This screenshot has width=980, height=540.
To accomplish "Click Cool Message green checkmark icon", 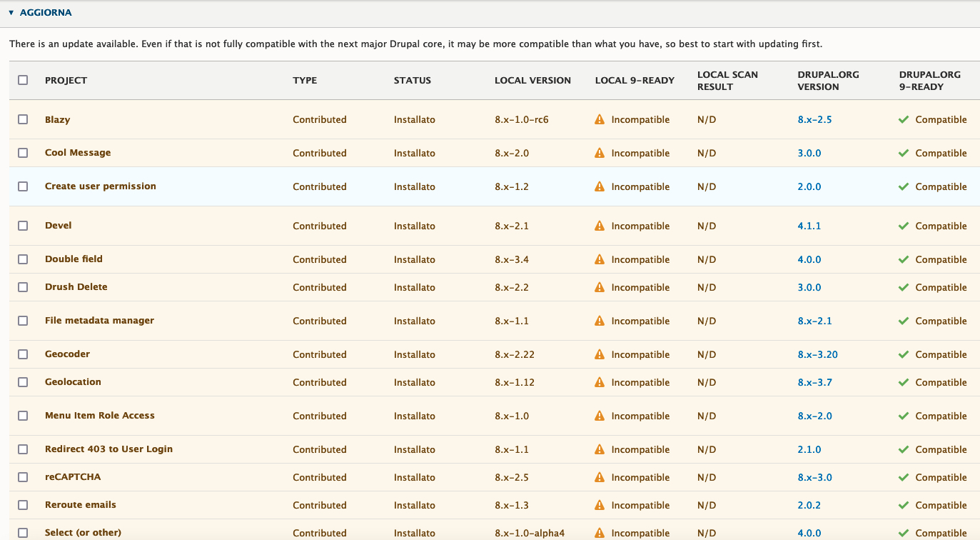I will (904, 153).
